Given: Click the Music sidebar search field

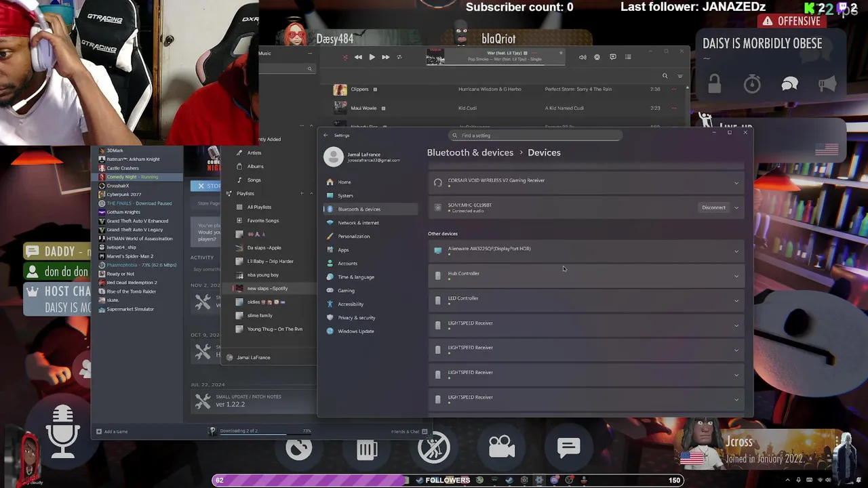Looking at the screenshot, I should pyautogui.click(x=288, y=68).
